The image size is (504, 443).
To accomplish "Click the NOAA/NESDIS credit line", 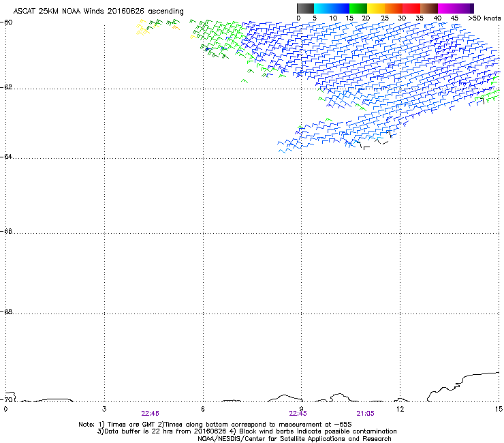I will click(x=294, y=439).
